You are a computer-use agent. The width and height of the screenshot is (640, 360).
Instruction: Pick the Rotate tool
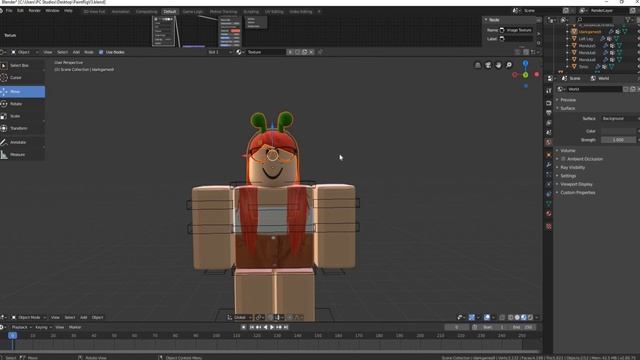(22, 104)
